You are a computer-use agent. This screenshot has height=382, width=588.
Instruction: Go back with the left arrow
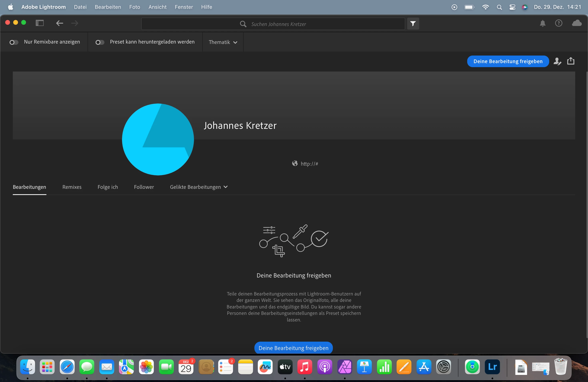coord(60,23)
